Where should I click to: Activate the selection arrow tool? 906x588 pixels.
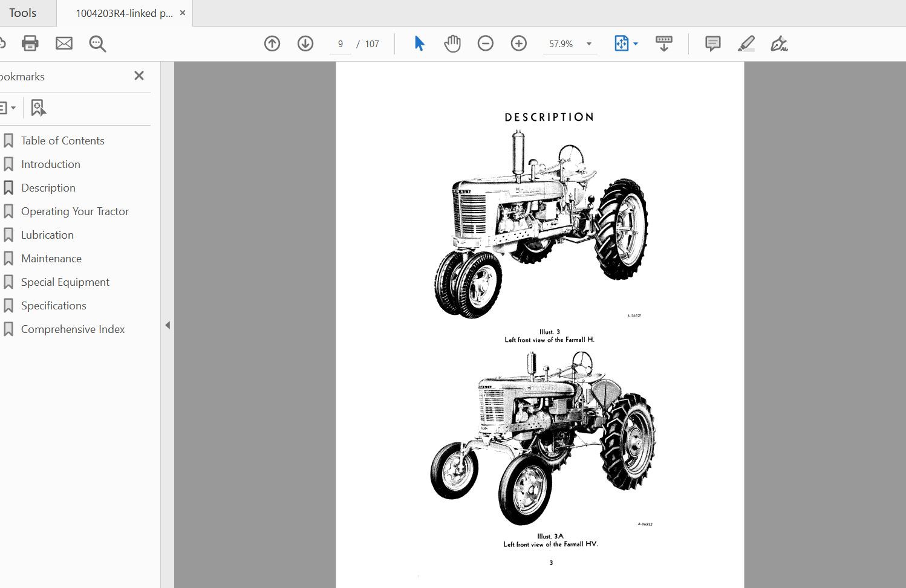point(419,43)
